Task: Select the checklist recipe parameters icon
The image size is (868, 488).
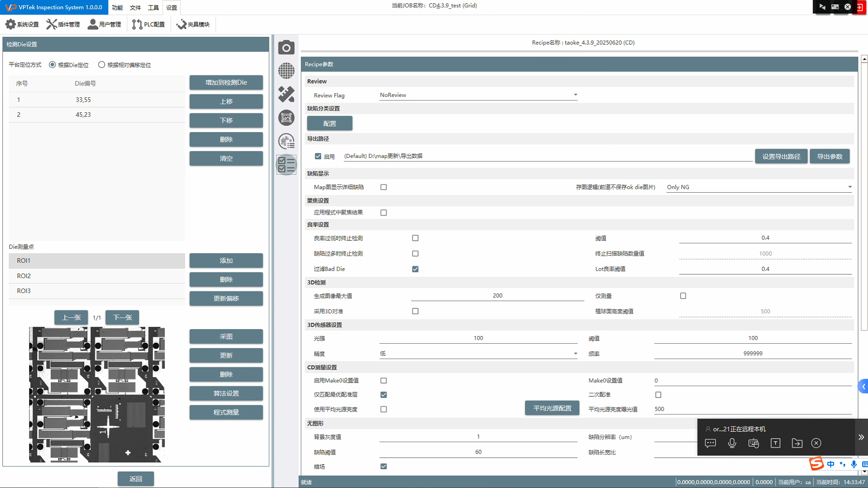Action: [x=286, y=165]
